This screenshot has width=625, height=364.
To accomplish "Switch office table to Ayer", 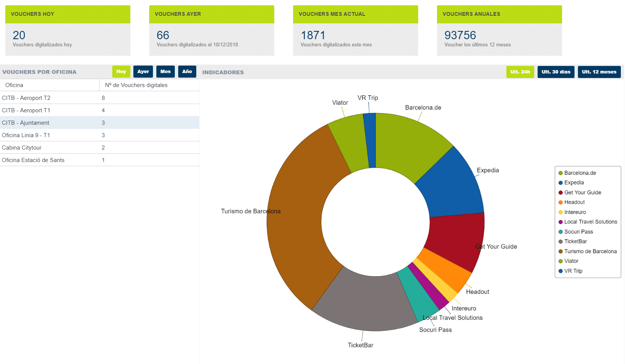I will pyautogui.click(x=143, y=72).
